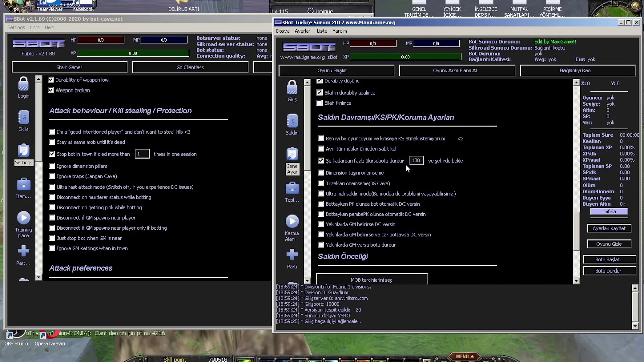Toggle 'Silahın durabilty azalınca' checkbox
Image resolution: width=644 pixels, height=362 pixels.
(x=319, y=93)
